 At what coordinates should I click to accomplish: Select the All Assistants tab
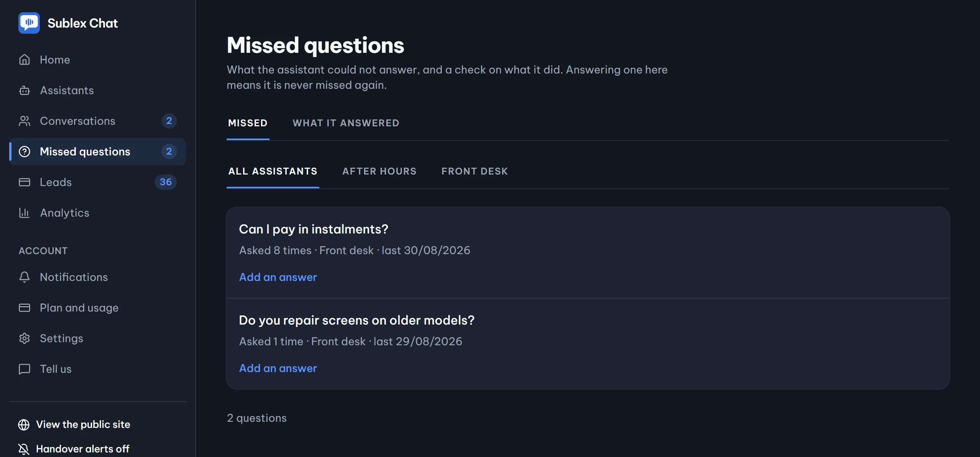pos(273,171)
